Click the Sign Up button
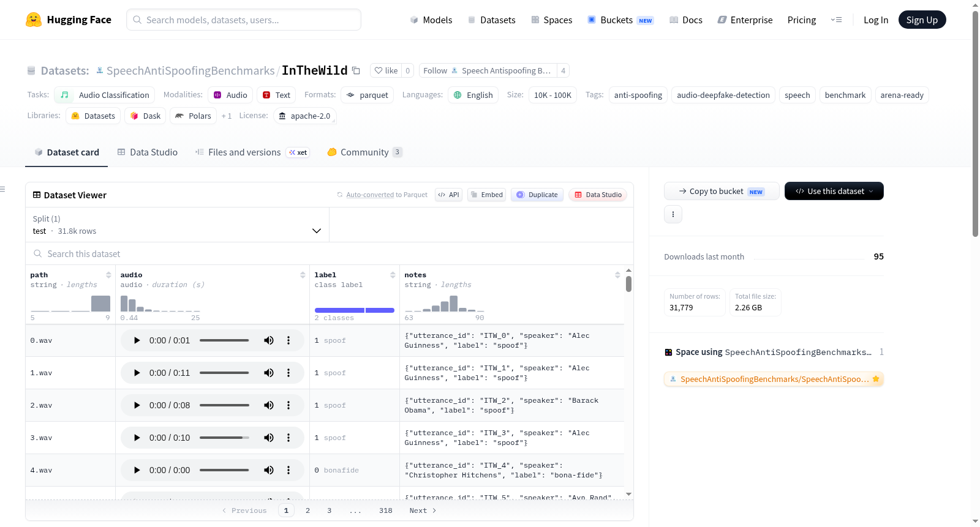Image resolution: width=980 pixels, height=527 pixels. 922,20
